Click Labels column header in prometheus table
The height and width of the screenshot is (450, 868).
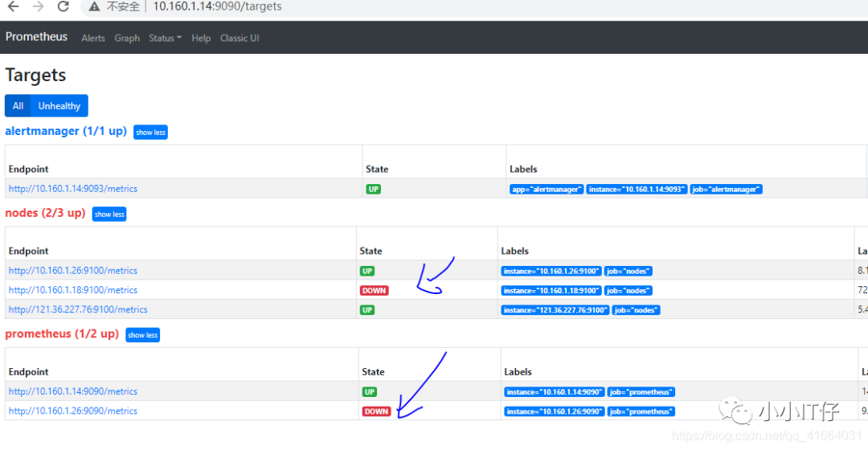[518, 372]
